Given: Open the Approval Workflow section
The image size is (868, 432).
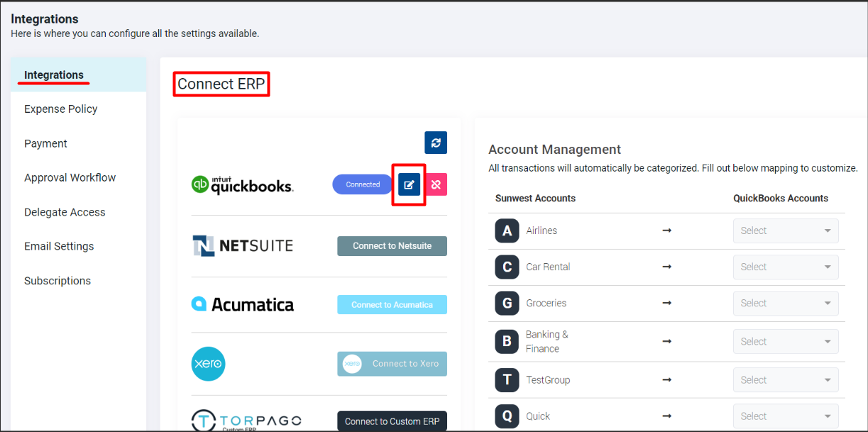Looking at the screenshot, I should (x=70, y=178).
